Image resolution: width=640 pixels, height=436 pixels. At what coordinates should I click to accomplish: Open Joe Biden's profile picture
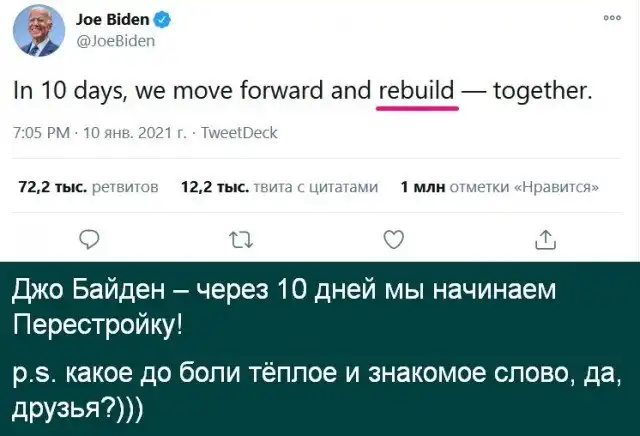point(40,31)
